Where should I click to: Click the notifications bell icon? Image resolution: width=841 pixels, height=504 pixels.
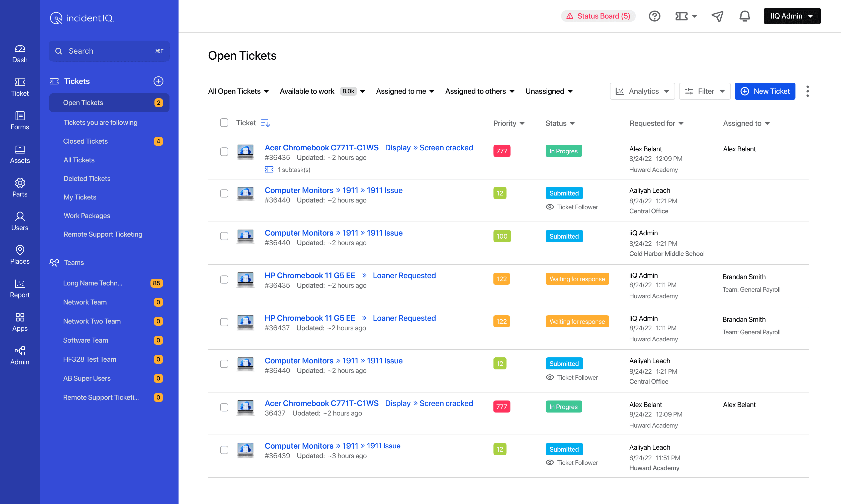click(744, 16)
